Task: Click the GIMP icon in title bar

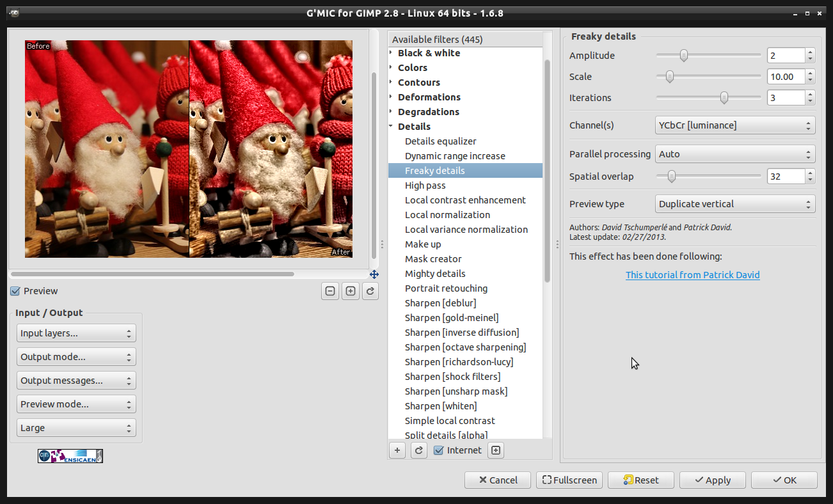Action: tap(13, 13)
